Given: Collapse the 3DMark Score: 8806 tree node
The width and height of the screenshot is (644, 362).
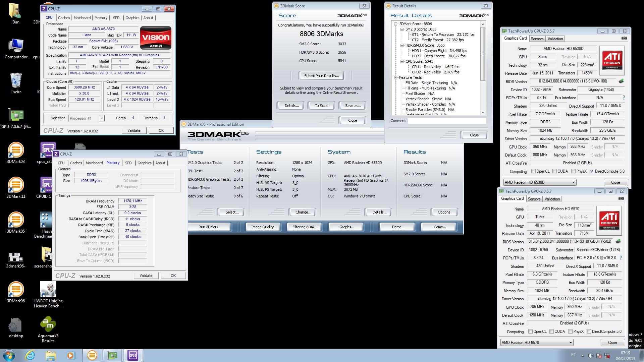Looking at the screenshot, I should point(396,24).
